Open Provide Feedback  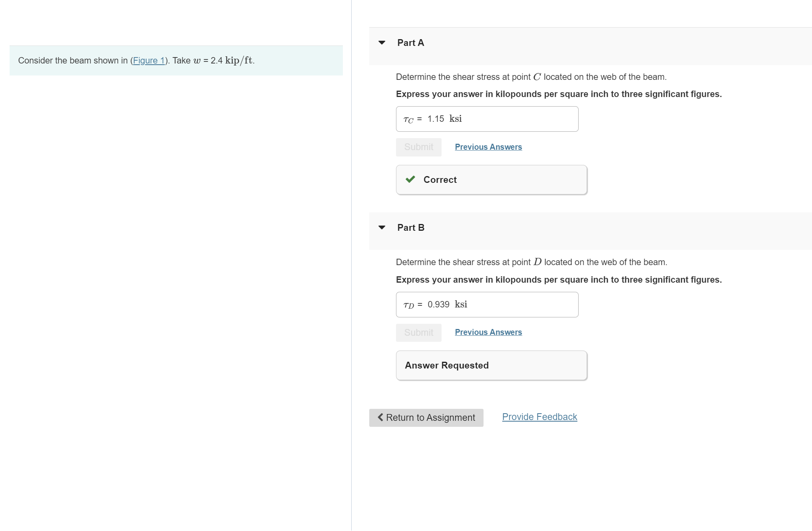[539, 417]
